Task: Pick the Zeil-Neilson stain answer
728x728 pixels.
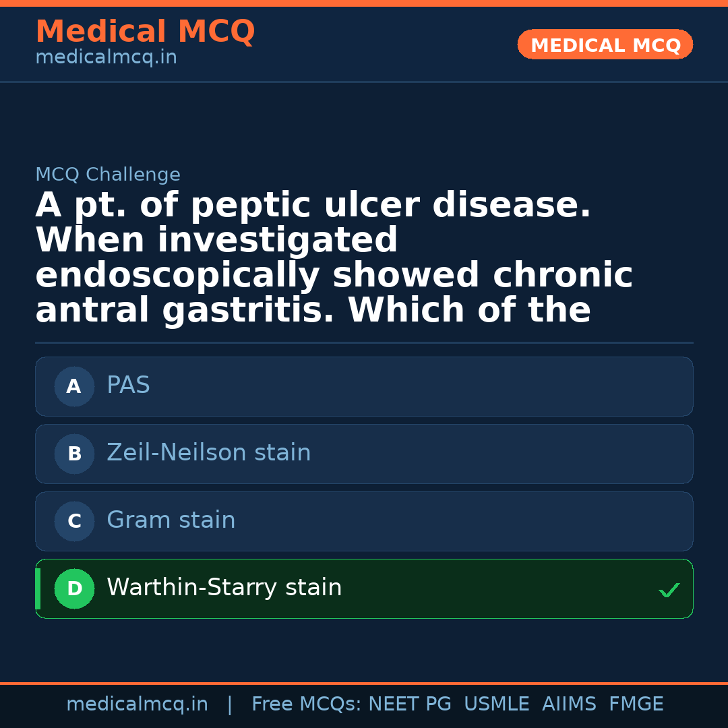Action: click(x=208, y=453)
